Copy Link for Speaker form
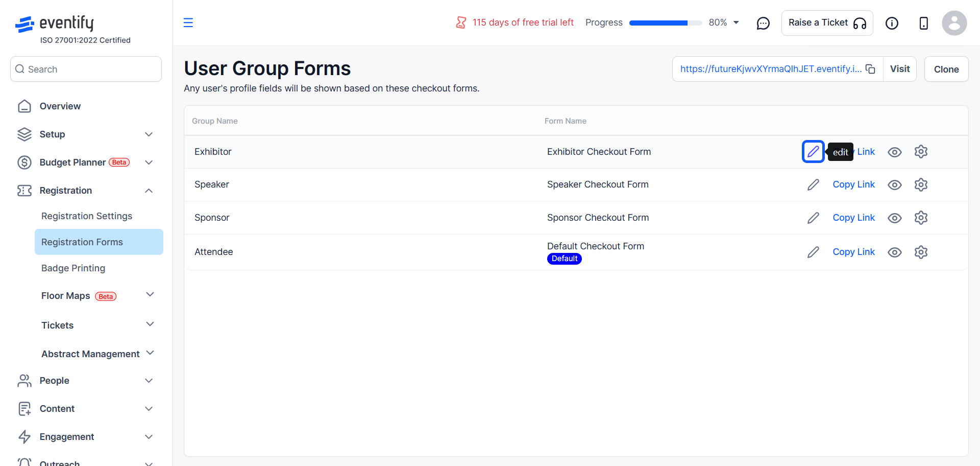This screenshot has width=980, height=466. tap(853, 184)
